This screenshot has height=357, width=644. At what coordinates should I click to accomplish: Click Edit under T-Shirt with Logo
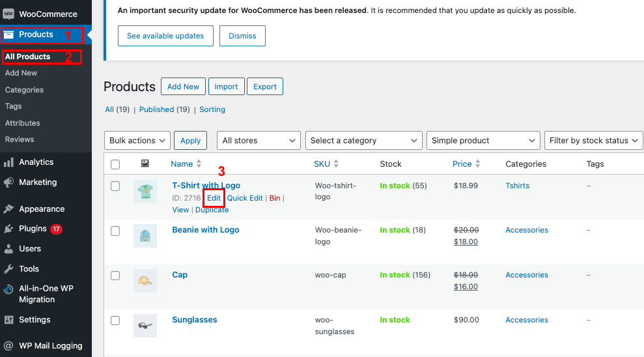coord(214,198)
